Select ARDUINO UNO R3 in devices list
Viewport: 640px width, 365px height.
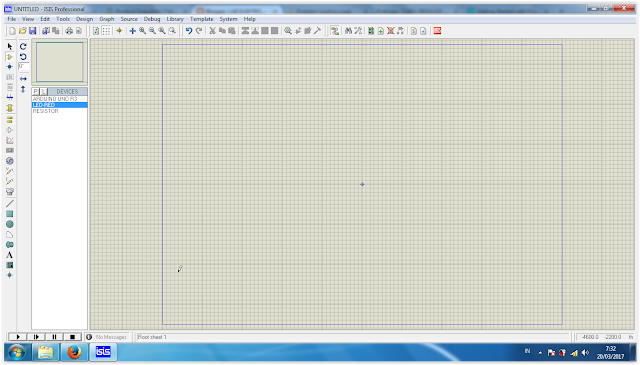click(x=60, y=99)
